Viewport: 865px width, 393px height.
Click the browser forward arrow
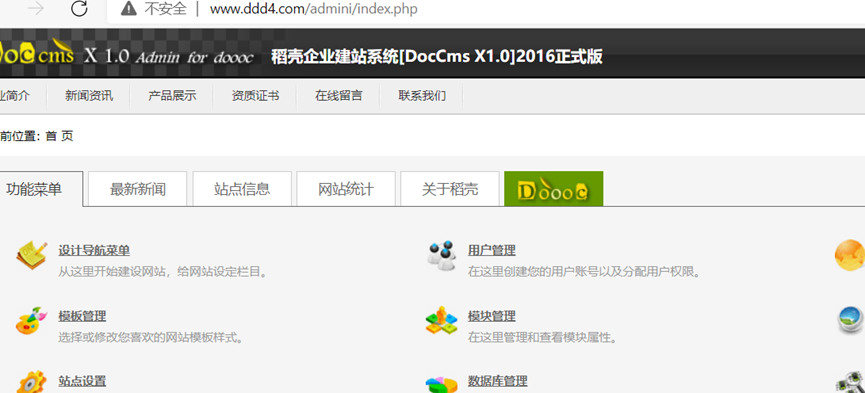pos(36,9)
